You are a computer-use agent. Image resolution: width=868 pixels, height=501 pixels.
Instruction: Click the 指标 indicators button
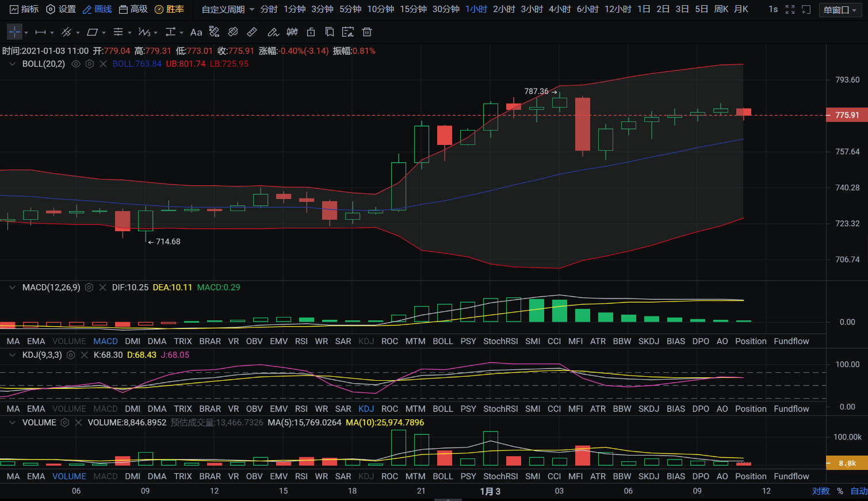(24, 9)
